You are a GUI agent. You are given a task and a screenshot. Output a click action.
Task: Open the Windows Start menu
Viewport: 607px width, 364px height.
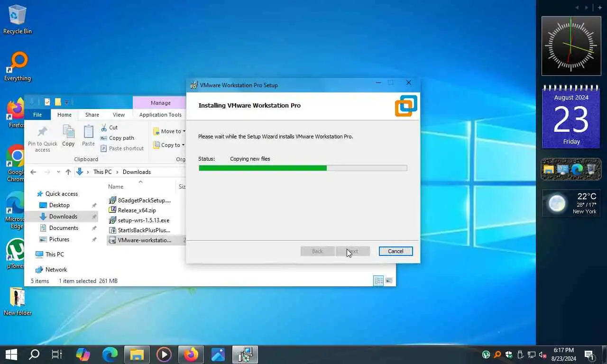tap(11, 355)
